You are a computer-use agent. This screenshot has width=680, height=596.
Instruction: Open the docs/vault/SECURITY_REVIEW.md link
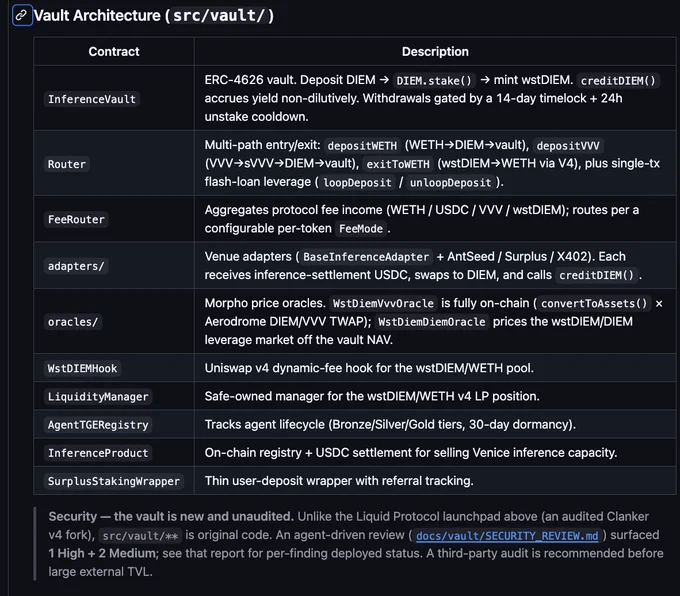pos(507,536)
